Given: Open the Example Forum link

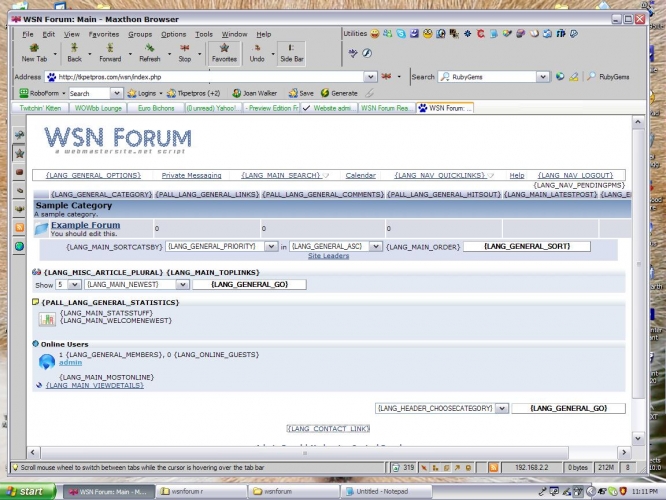Looking at the screenshot, I should pos(85,225).
